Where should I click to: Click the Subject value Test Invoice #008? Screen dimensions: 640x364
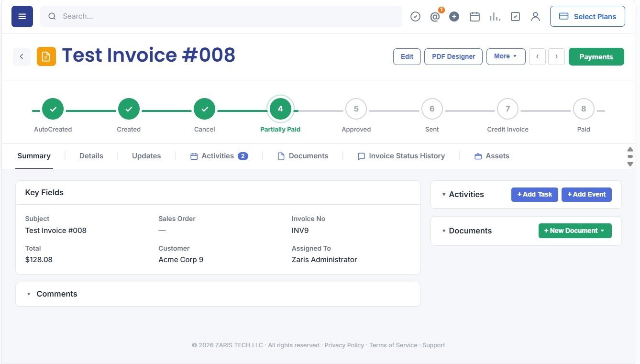[x=56, y=230]
